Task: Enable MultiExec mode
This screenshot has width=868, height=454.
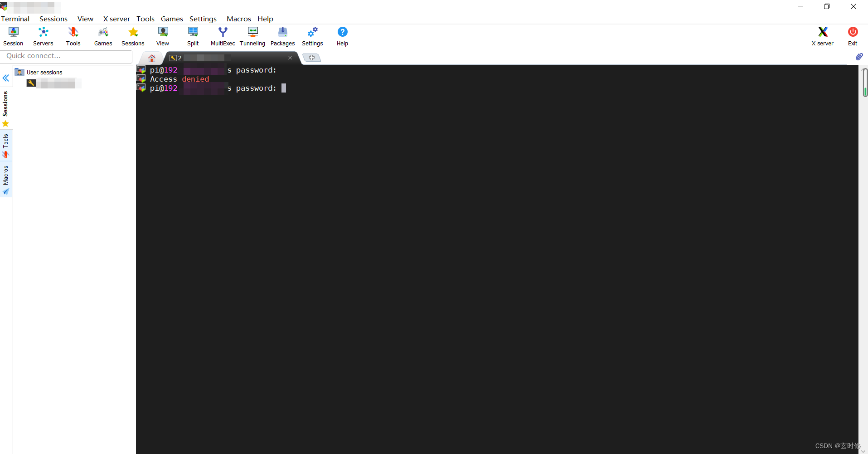Action: 223,36
